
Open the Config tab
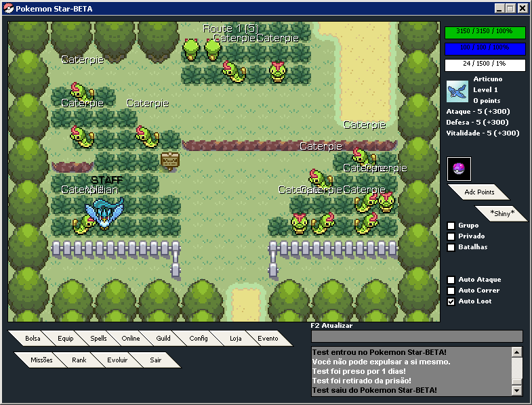point(199,338)
